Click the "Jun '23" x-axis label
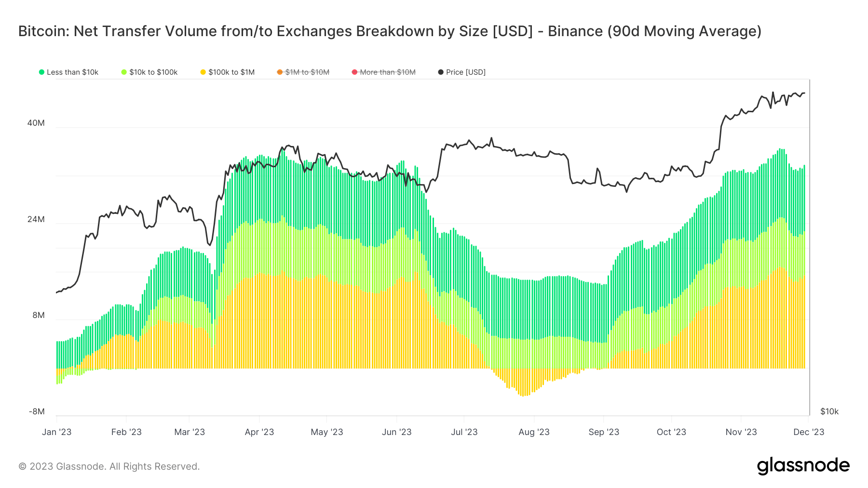868x488 pixels. tap(397, 432)
